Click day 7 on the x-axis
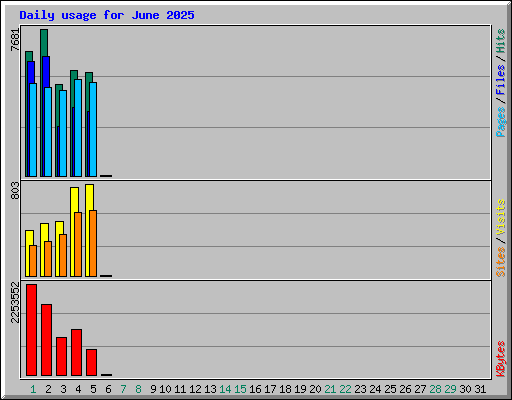The width and height of the screenshot is (512, 400). pos(123,389)
